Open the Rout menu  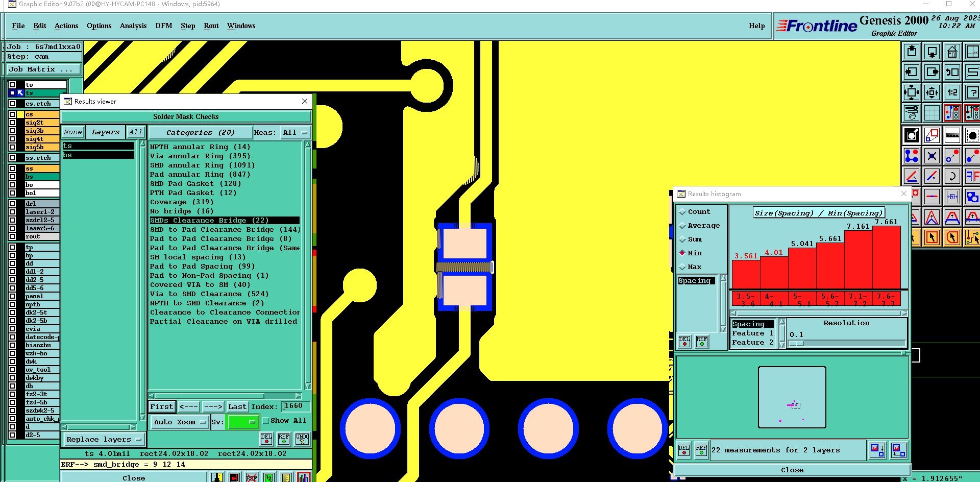click(211, 26)
